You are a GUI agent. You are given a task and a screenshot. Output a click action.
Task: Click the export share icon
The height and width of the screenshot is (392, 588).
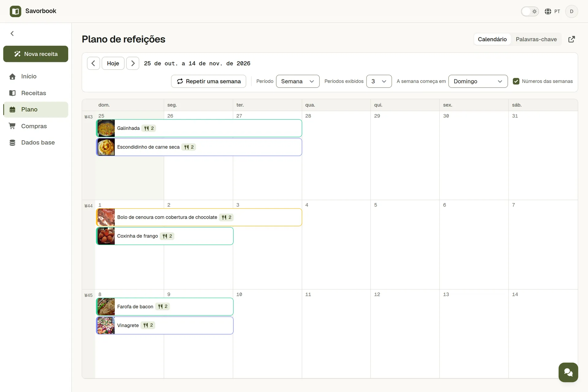click(x=571, y=39)
